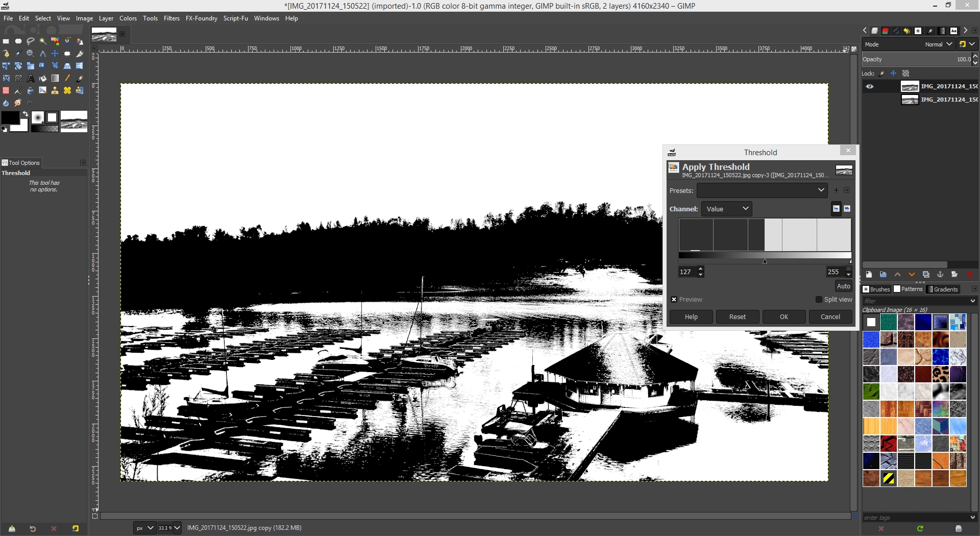
Task: Open the Presets dropdown in Threshold
Action: click(762, 190)
